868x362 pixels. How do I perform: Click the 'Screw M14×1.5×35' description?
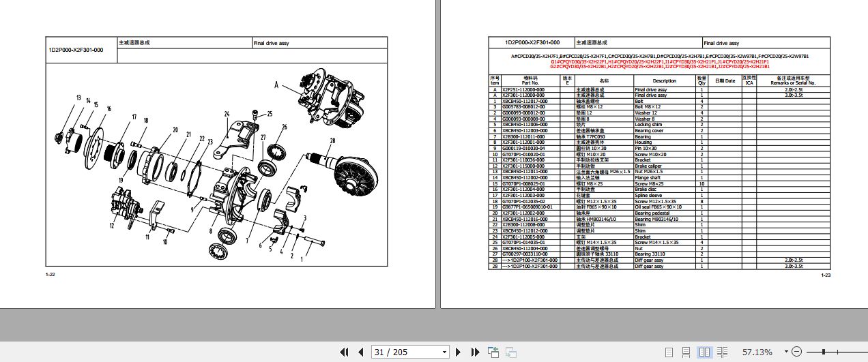[656, 243]
